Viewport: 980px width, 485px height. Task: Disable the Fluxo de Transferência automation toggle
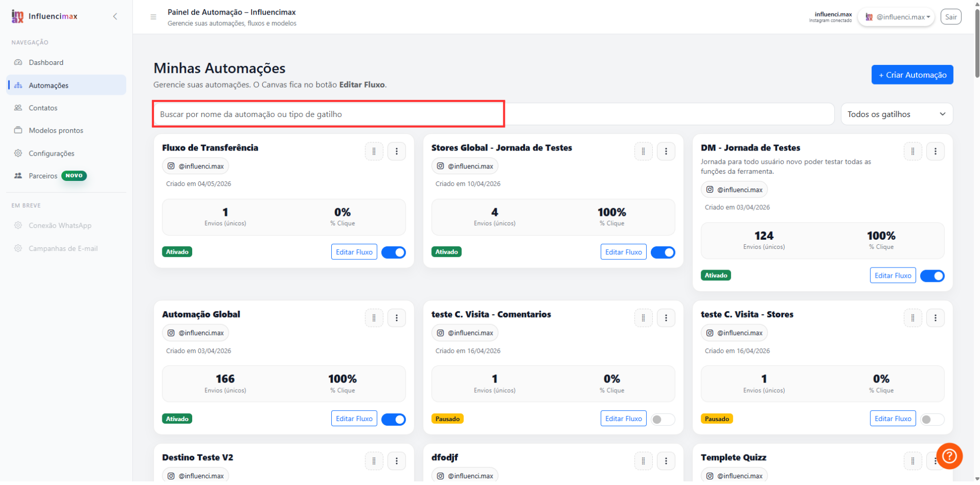[x=394, y=253]
